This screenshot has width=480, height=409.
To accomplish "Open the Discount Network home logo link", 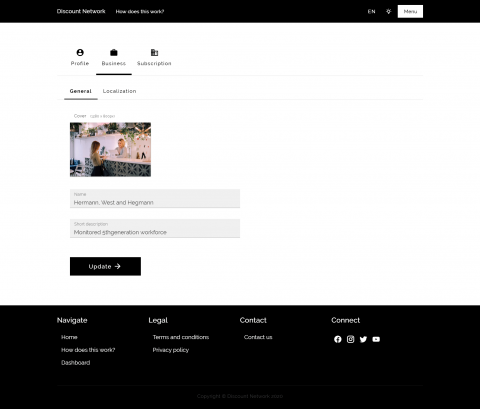I will [x=81, y=11].
